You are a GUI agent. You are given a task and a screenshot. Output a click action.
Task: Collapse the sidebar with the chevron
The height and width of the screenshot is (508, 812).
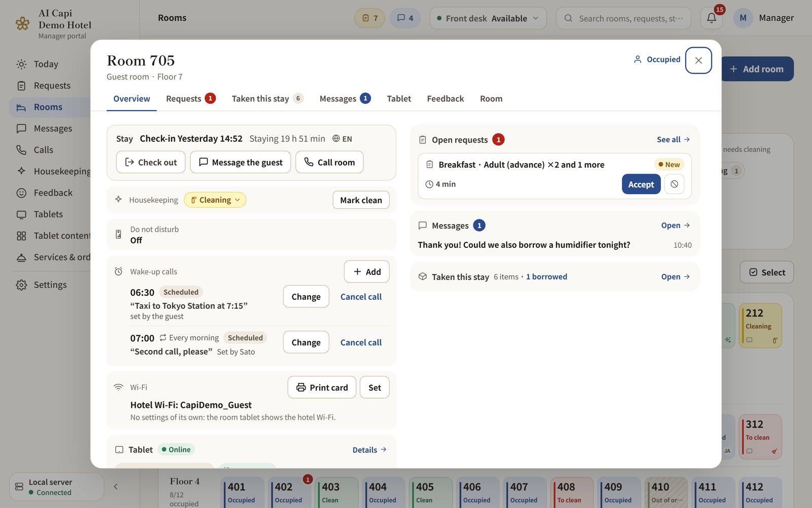(116, 487)
